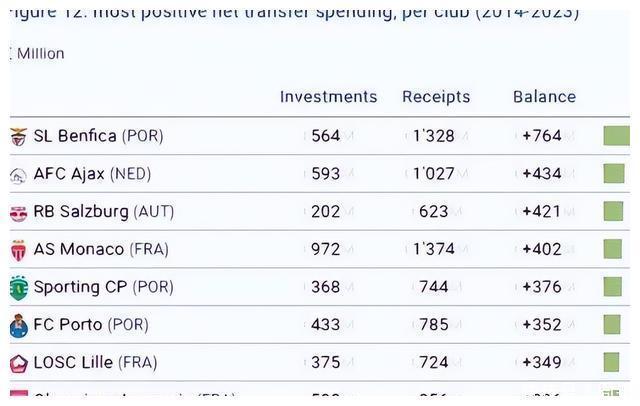Click the SL Benfica club crest icon
The width and height of the screenshot is (640, 406).
tap(18, 136)
